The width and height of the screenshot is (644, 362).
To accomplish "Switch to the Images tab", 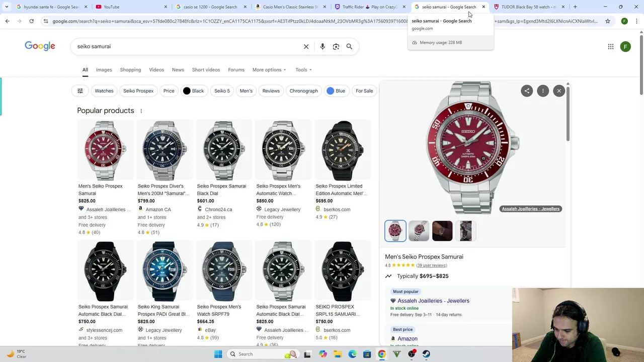I will [104, 70].
